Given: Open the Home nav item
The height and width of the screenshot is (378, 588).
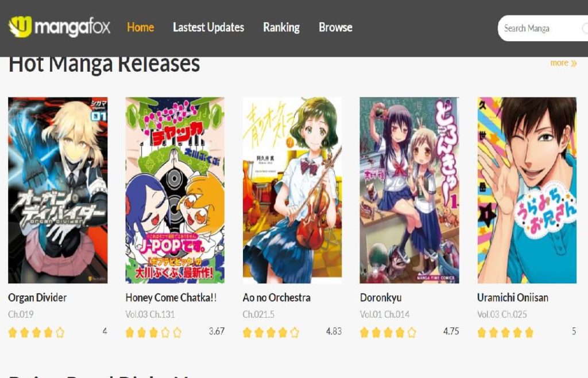Looking at the screenshot, I should 141,28.
